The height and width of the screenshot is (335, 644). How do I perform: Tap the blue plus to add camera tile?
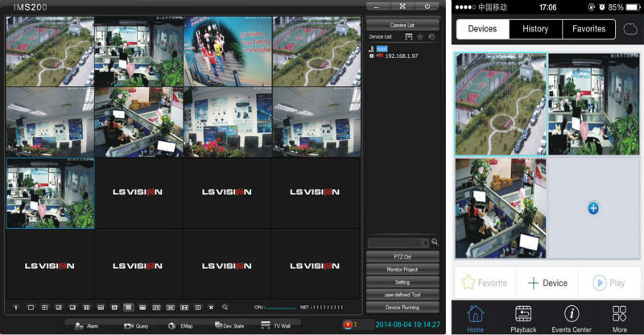[x=593, y=208]
